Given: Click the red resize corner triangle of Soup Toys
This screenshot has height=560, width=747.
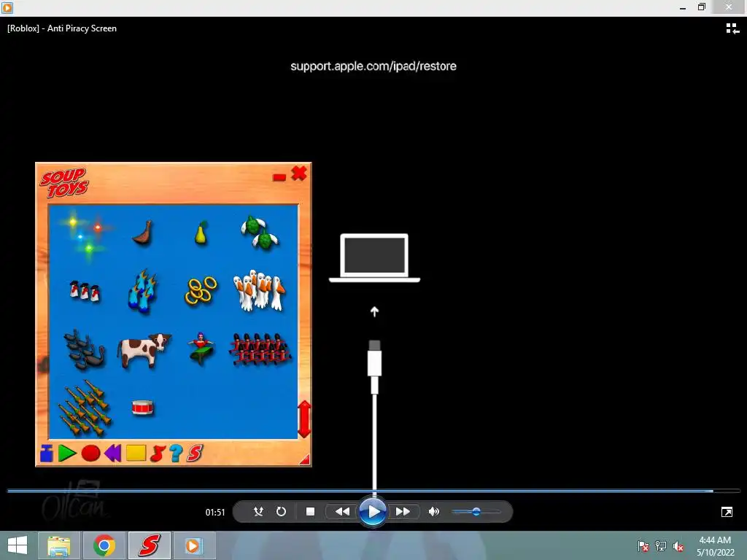Looking at the screenshot, I should tap(305, 459).
